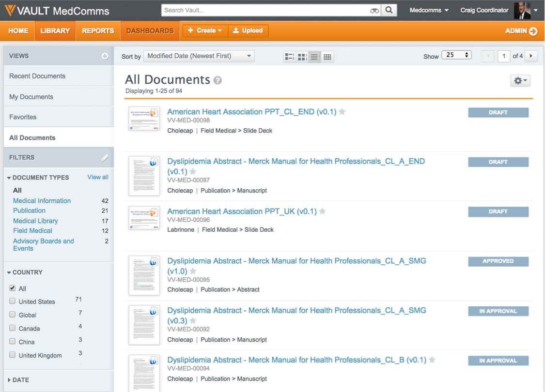This screenshot has height=392, width=545.
Task: Go to the Reports tab
Action: coord(98,30)
